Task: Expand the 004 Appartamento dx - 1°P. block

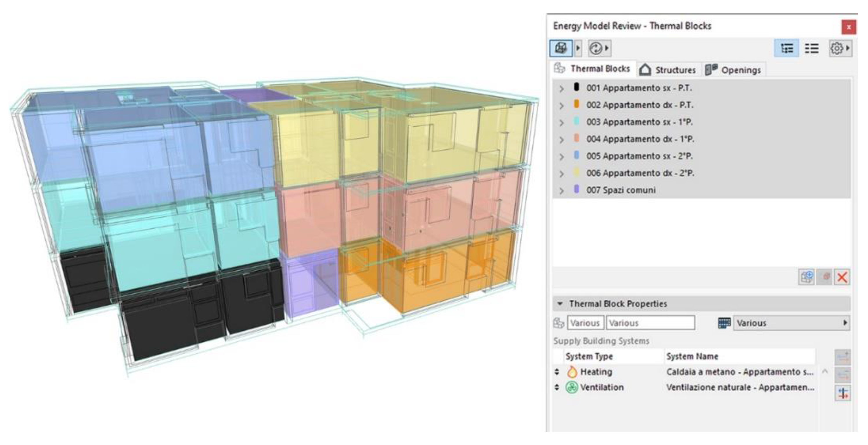Action: coord(561,140)
